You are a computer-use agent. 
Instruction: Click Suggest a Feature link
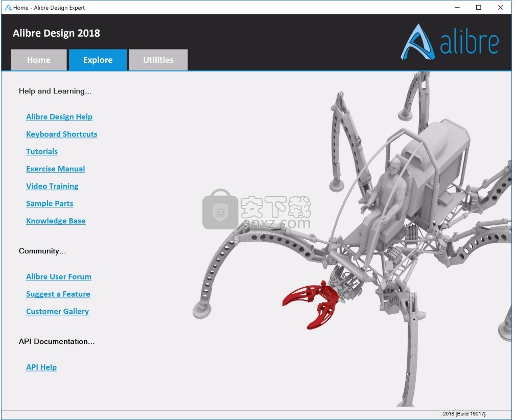[58, 294]
